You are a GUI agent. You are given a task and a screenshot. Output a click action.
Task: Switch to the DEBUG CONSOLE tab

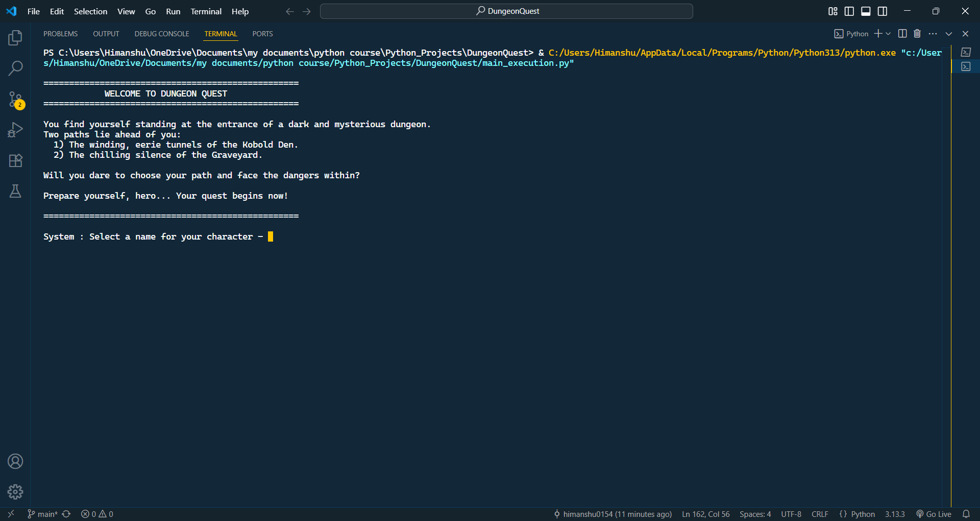[x=162, y=34]
